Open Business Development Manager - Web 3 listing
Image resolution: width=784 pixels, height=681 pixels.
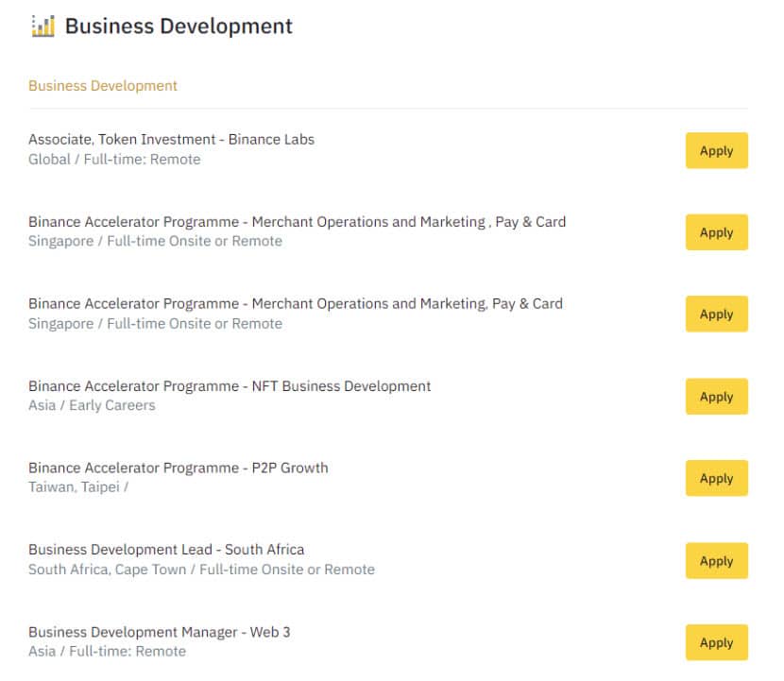160,632
